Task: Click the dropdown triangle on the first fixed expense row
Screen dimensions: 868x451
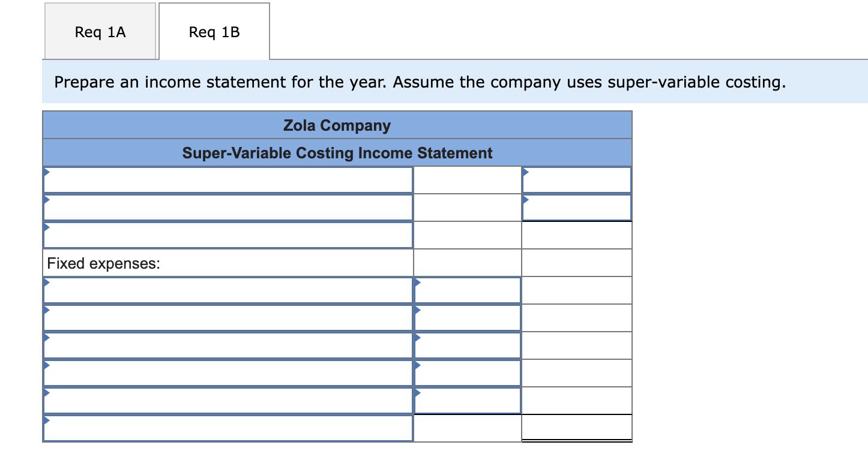Action: (x=47, y=283)
